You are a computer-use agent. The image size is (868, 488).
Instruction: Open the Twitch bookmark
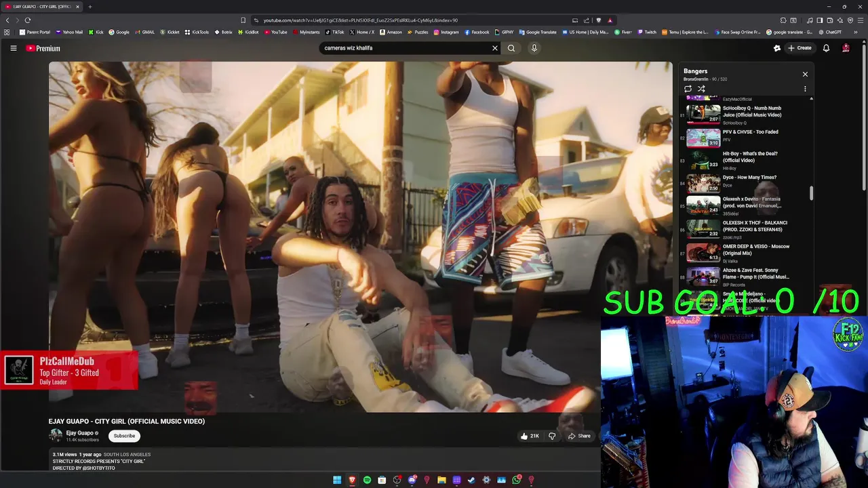click(647, 32)
